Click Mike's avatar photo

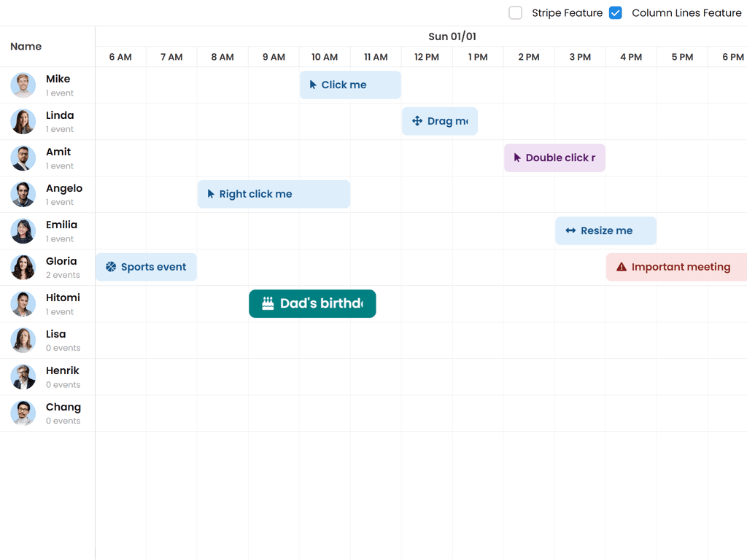click(x=23, y=85)
